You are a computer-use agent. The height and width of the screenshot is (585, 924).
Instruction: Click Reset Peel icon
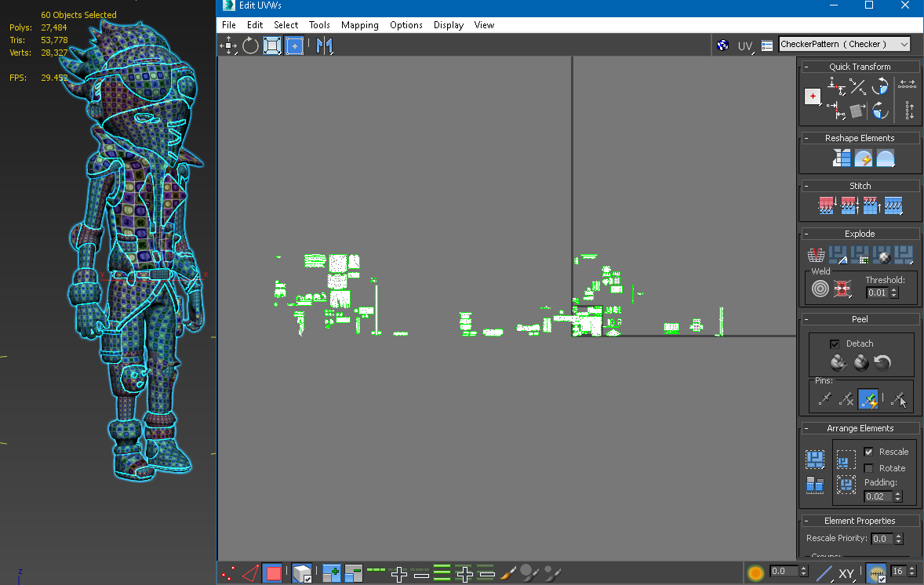click(882, 362)
